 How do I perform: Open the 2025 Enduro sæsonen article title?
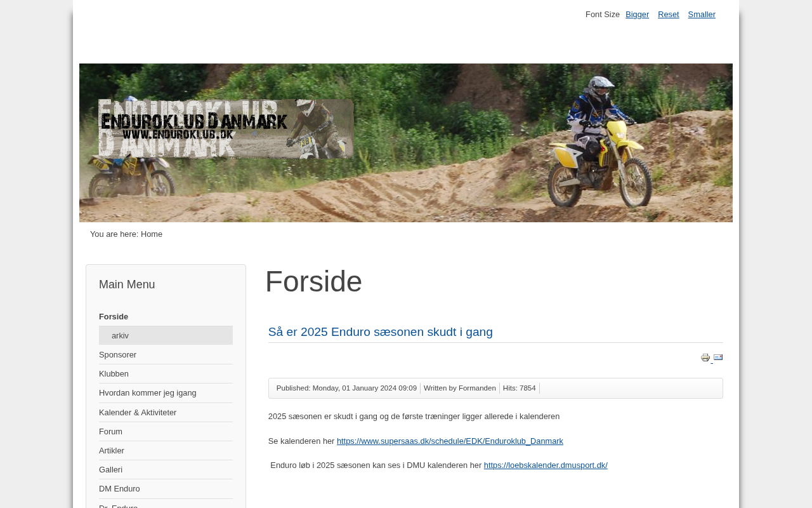[381, 332]
